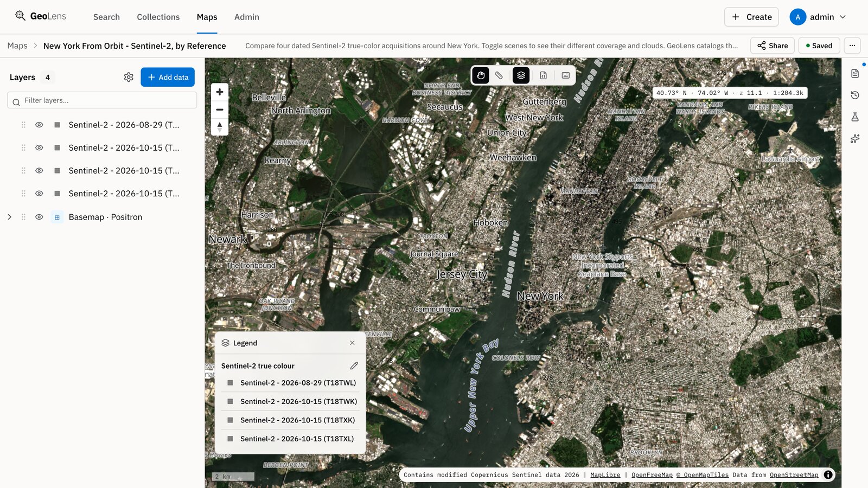
Task: Activate the ruler measure tool
Action: coord(499,75)
